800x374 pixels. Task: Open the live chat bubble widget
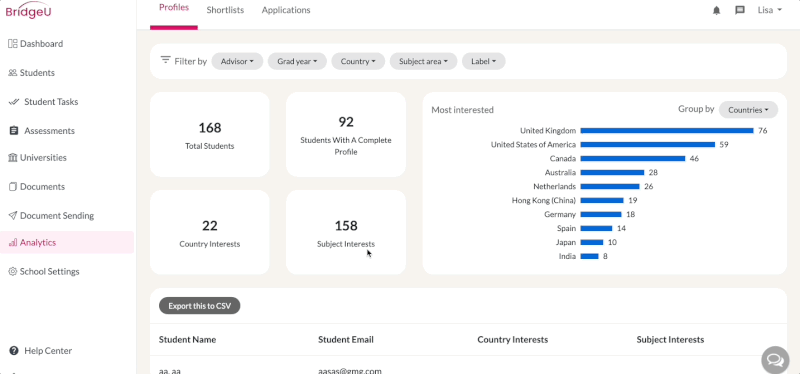point(775,360)
